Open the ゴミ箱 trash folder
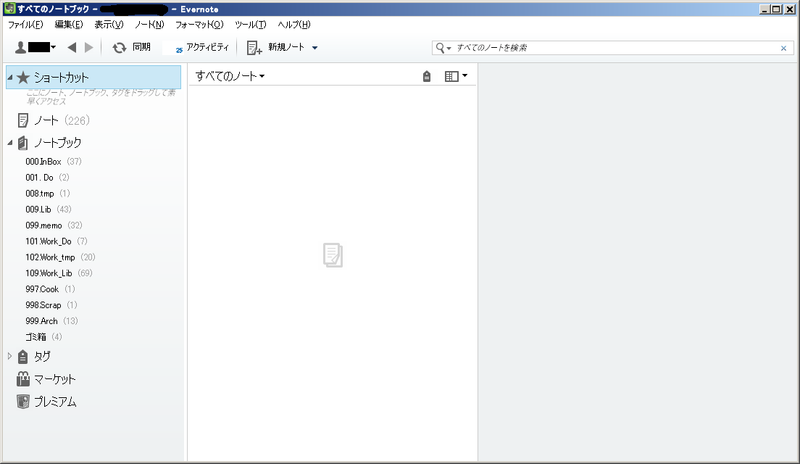 pos(43,337)
